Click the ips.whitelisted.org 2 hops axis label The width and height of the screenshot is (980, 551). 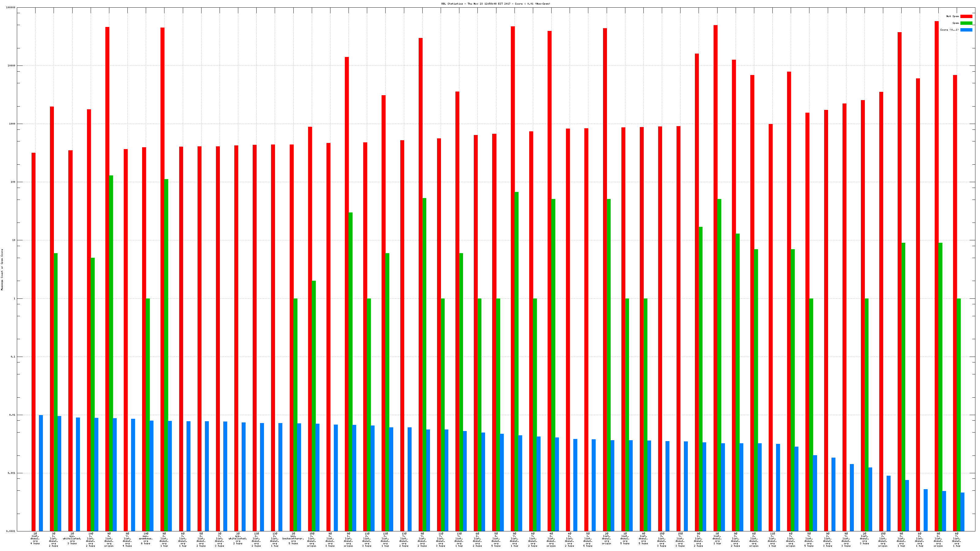coord(238,538)
